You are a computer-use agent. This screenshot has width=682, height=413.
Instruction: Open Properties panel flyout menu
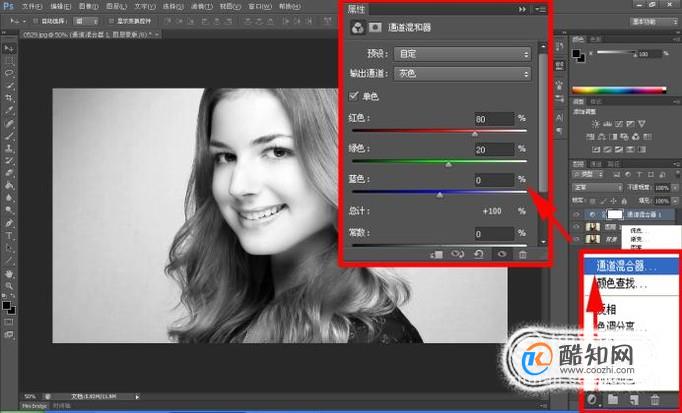tap(541, 9)
